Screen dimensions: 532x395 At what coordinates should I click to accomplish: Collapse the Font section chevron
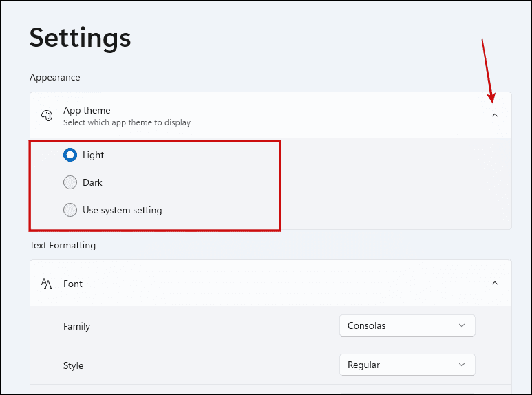tap(495, 283)
